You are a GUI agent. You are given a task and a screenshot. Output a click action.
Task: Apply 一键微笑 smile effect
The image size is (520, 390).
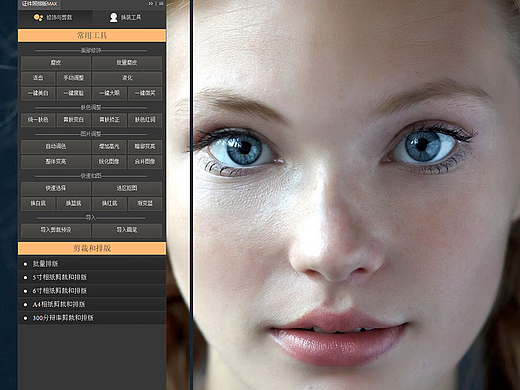145,93
